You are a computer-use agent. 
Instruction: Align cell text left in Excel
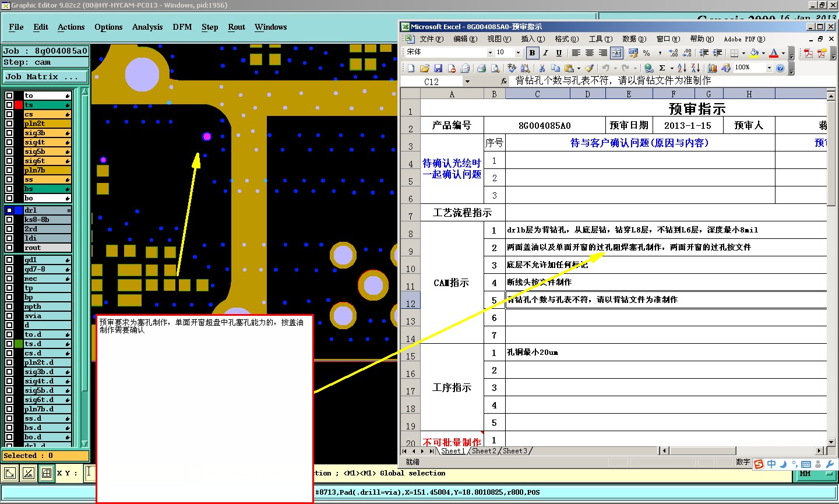(x=576, y=52)
